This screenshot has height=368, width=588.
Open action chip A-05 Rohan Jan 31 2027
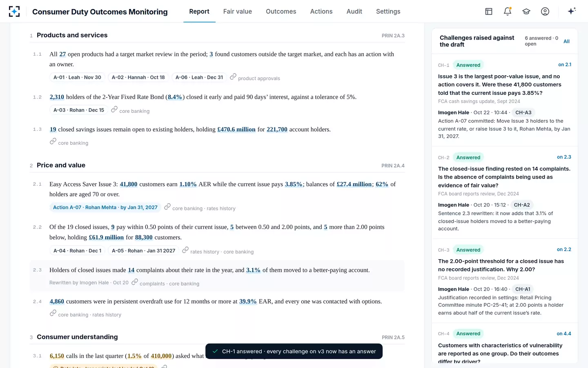144,251
